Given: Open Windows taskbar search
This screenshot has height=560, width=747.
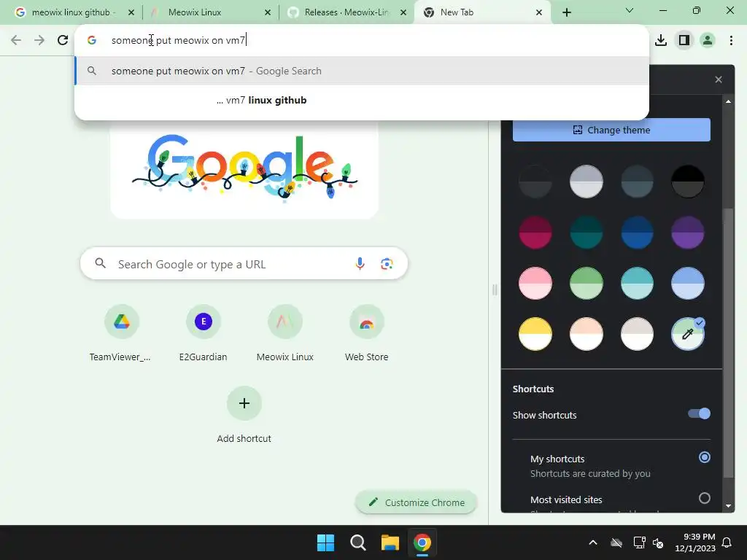Looking at the screenshot, I should [357, 542].
